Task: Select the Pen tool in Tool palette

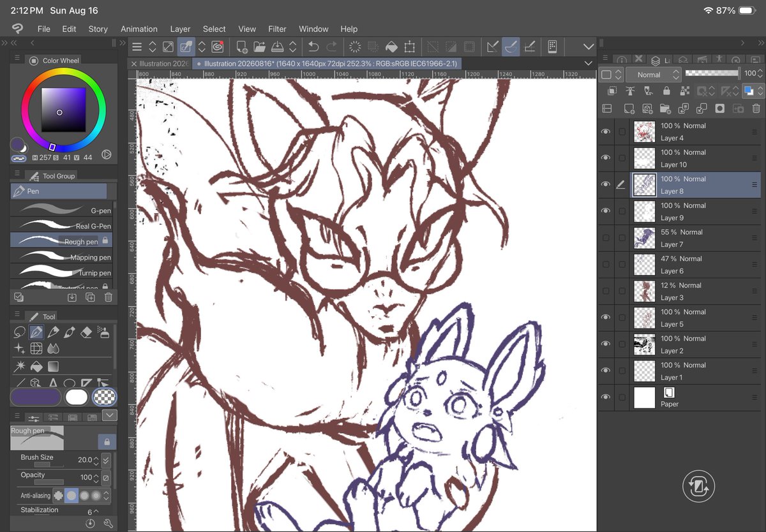Action: click(x=36, y=332)
